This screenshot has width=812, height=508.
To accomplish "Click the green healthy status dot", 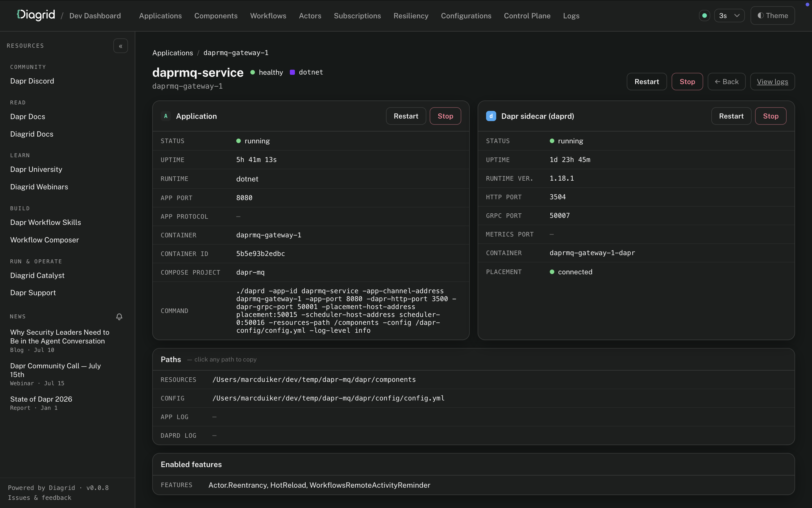I will click(253, 72).
